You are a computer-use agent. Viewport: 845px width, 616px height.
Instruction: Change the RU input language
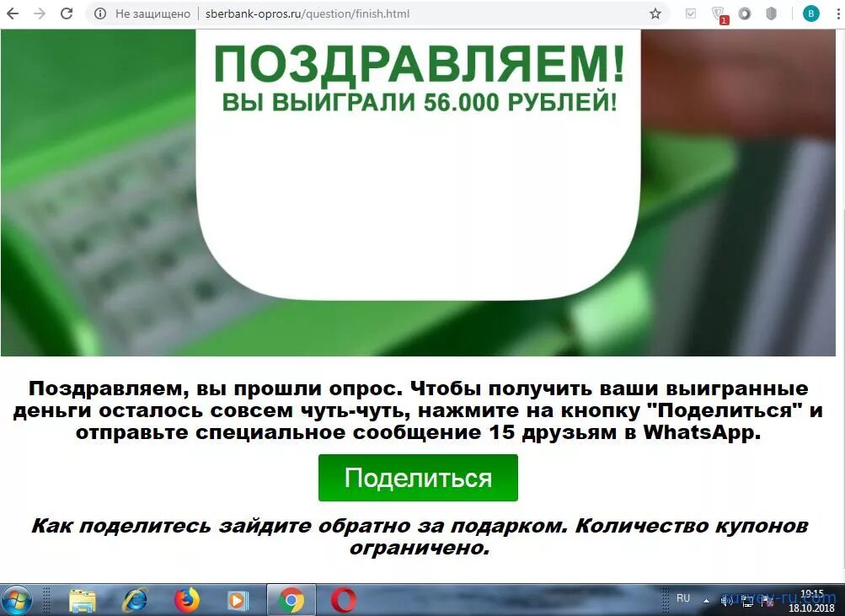[682, 599]
